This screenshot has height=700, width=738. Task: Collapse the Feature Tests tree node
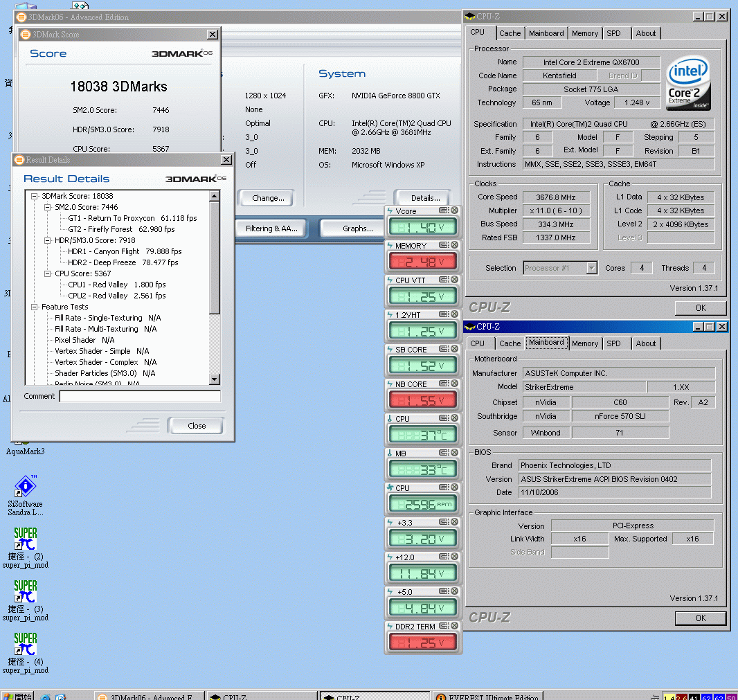35,307
